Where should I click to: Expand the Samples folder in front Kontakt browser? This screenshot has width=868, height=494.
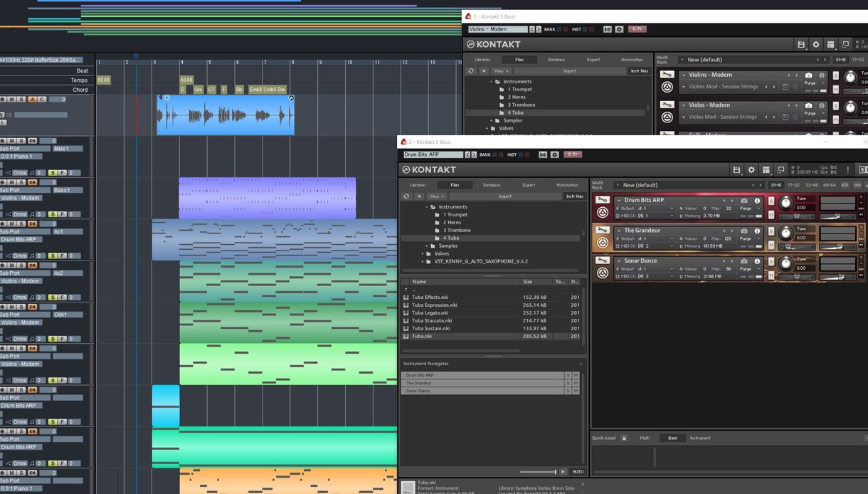428,246
